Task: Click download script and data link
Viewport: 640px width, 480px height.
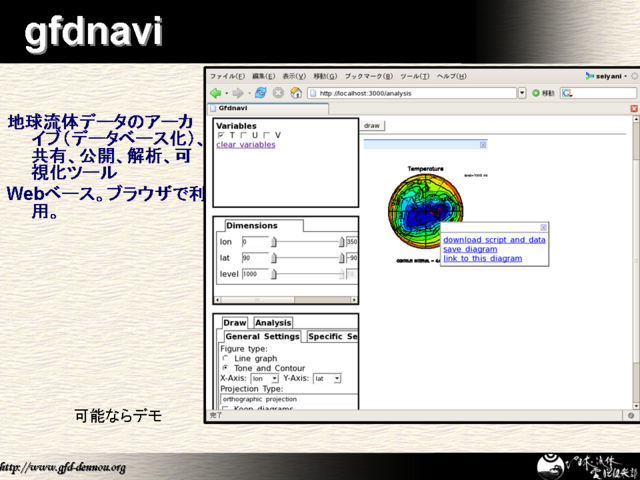Action: pyautogui.click(x=494, y=240)
